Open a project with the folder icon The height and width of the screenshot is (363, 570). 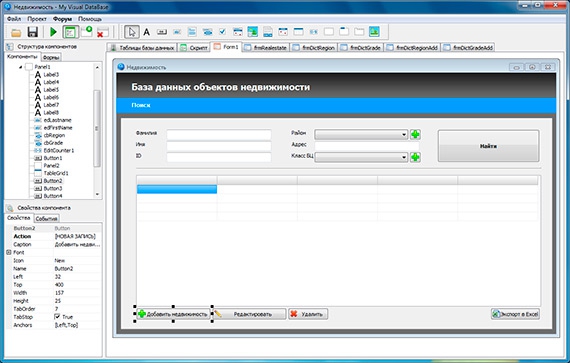pyautogui.click(x=16, y=33)
